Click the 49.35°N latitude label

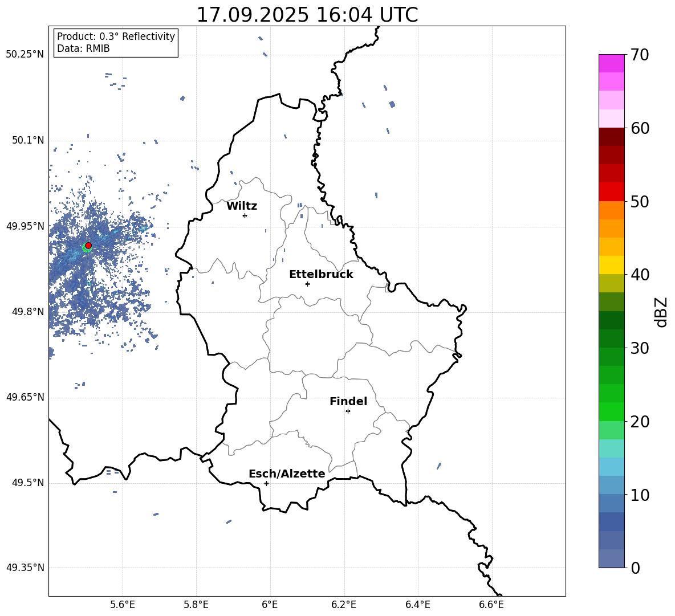[x=25, y=568]
